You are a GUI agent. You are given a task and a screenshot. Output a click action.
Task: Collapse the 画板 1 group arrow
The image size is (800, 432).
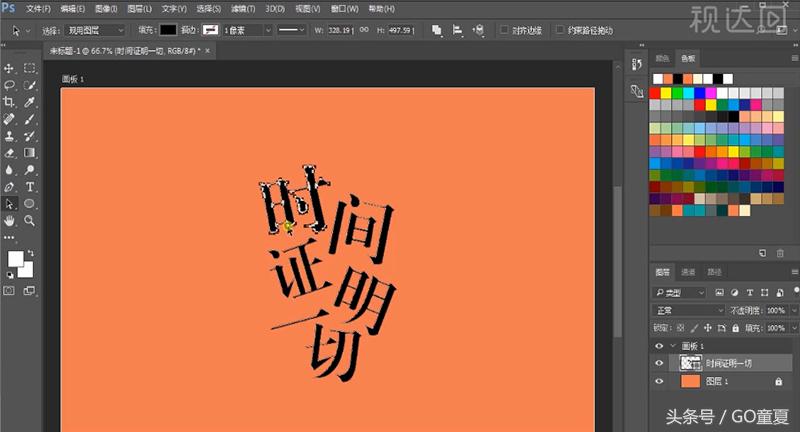[x=670, y=345]
